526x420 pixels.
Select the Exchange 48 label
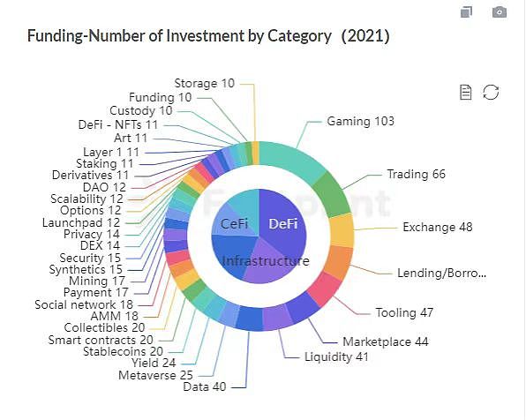point(438,227)
